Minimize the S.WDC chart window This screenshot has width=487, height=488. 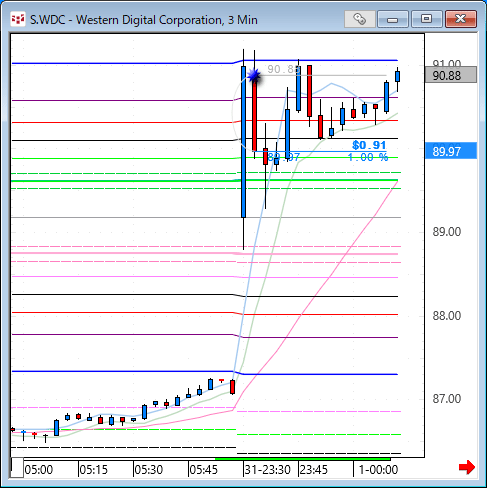[x=393, y=19]
